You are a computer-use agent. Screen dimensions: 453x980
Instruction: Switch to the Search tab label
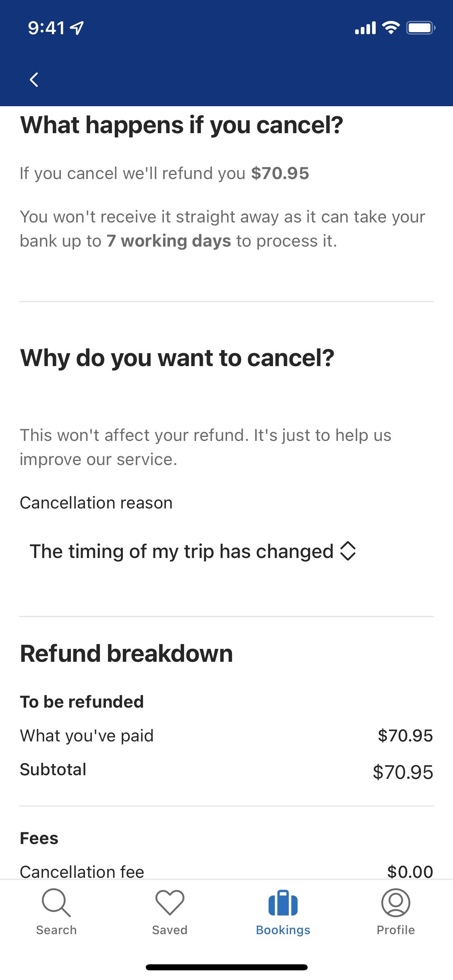pyautogui.click(x=56, y=930)
